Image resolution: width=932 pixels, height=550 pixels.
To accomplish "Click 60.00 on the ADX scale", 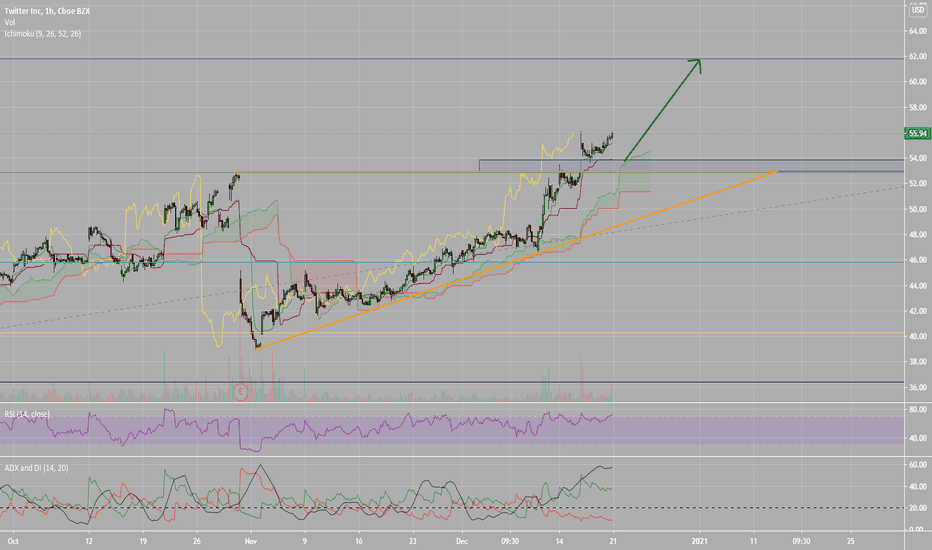I will point(917,465).
